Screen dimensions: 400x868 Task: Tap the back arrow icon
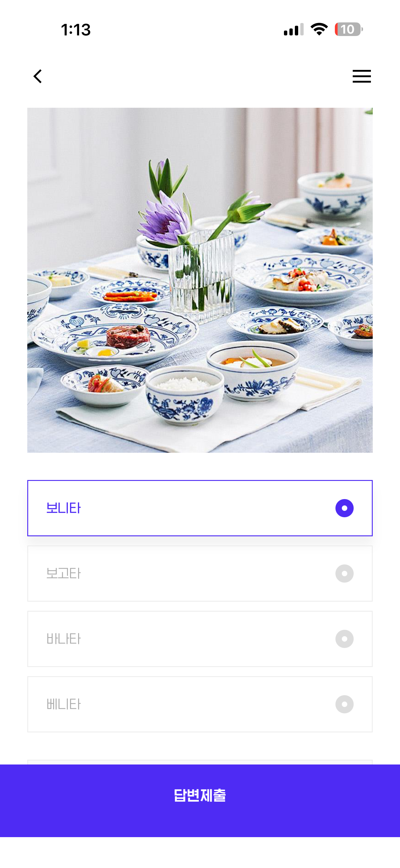tap(38, 76)
